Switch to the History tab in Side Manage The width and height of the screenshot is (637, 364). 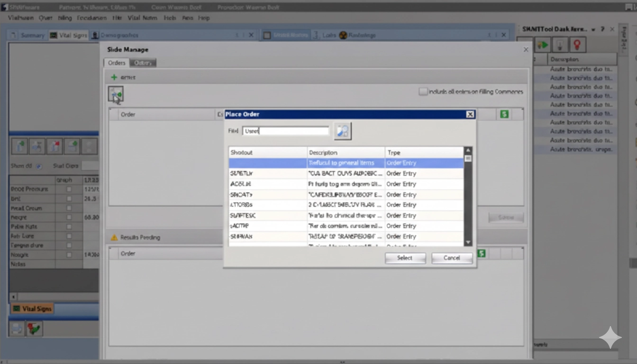click(x=143, y=63)
